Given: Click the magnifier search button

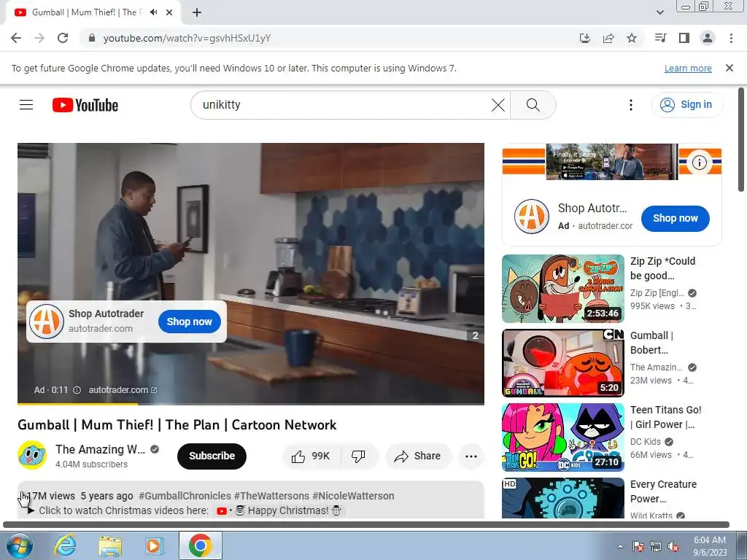Looking at the screenshot, I should click(533, 105).
